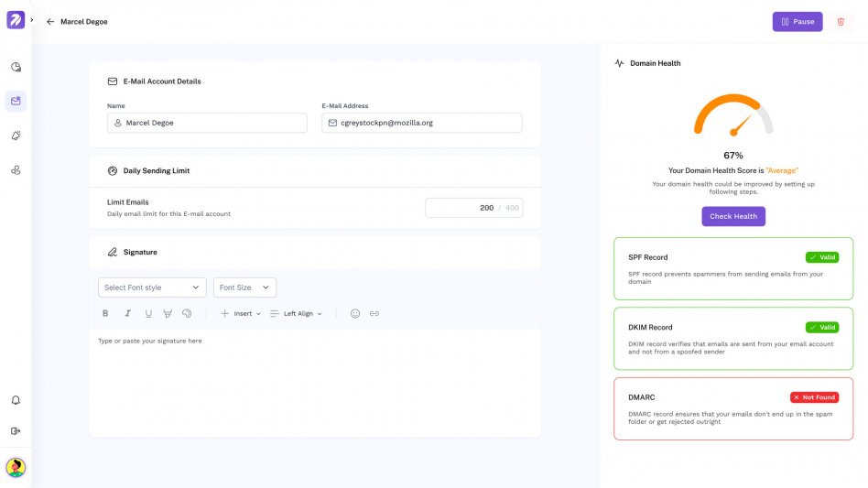Toggle underline formatting in the signature

click(x=148, y=314)
